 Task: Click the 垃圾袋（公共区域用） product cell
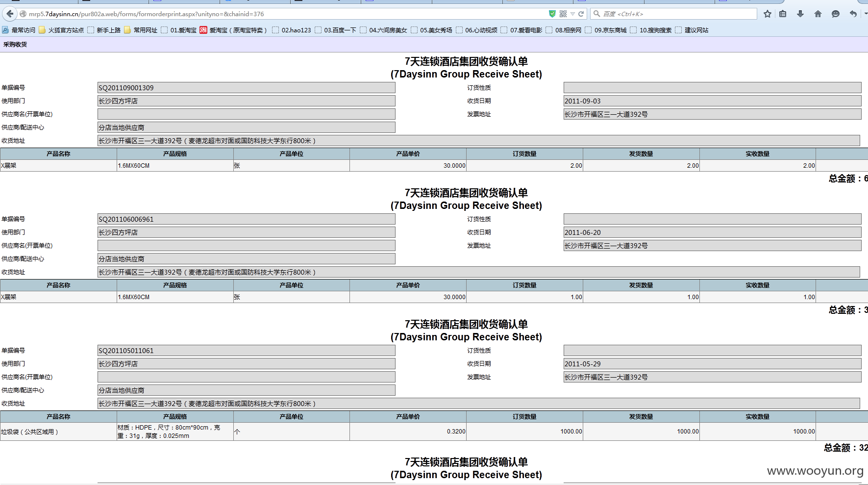(58, 432)
